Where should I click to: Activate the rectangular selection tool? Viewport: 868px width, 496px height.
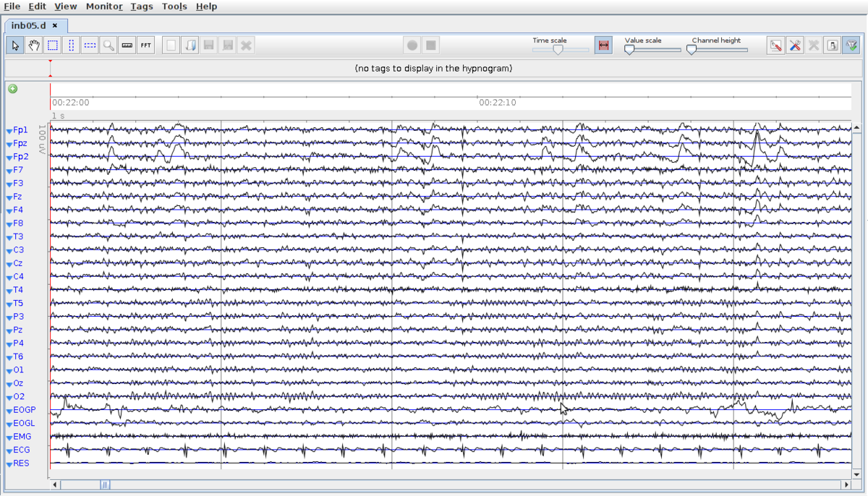coord(52,45)
